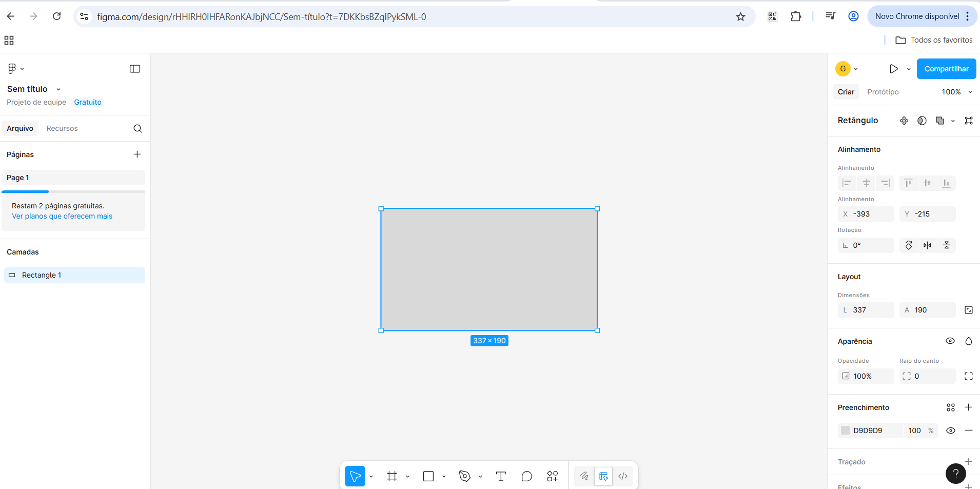The width and height of the screenshot is (980, 489).
Task: Toggle individual corner radius controls
Action: coord(969,376)
